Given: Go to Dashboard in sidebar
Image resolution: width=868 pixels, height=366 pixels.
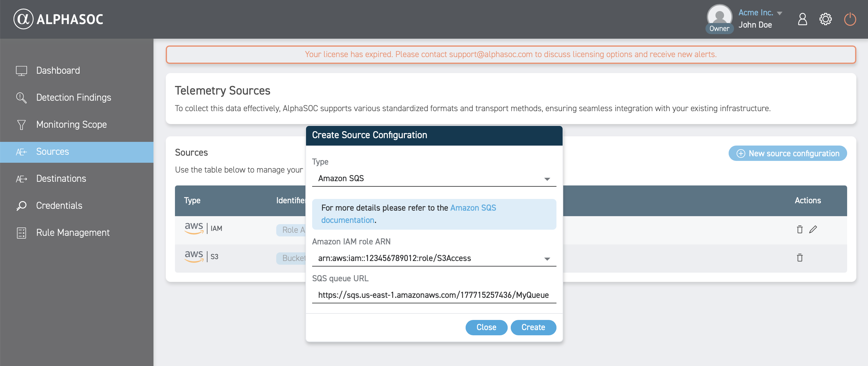Looking at the screenshot, I should point(58,70).
